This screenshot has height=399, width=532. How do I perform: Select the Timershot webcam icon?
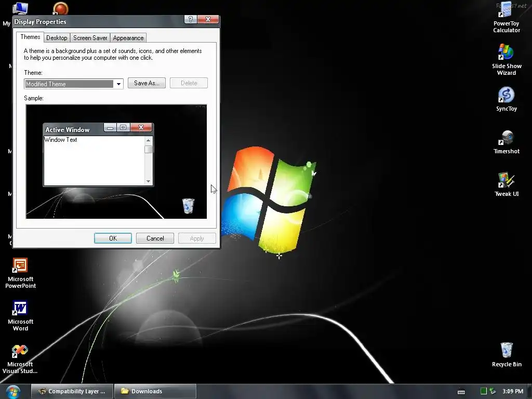click(506, 142)
